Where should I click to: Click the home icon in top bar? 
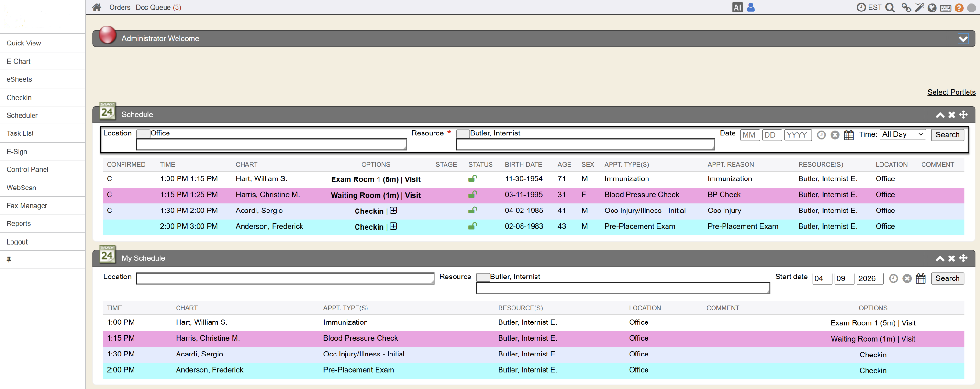click(x=97, y=7)
